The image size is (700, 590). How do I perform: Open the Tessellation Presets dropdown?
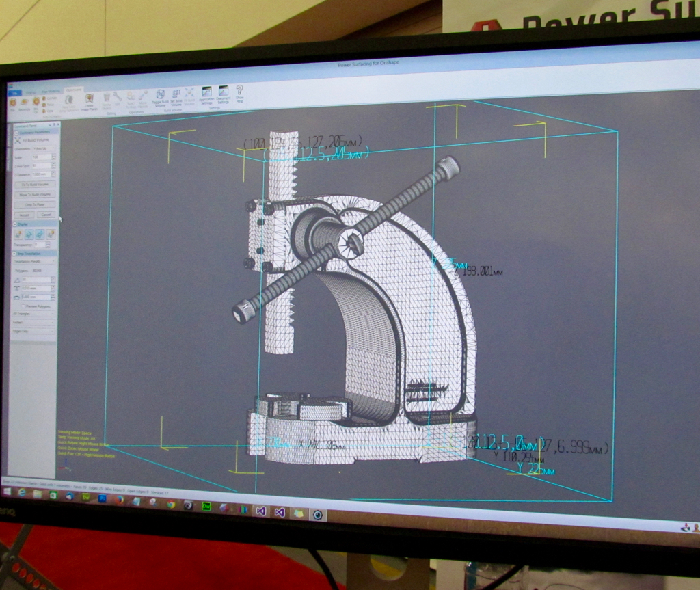point(34,261)
